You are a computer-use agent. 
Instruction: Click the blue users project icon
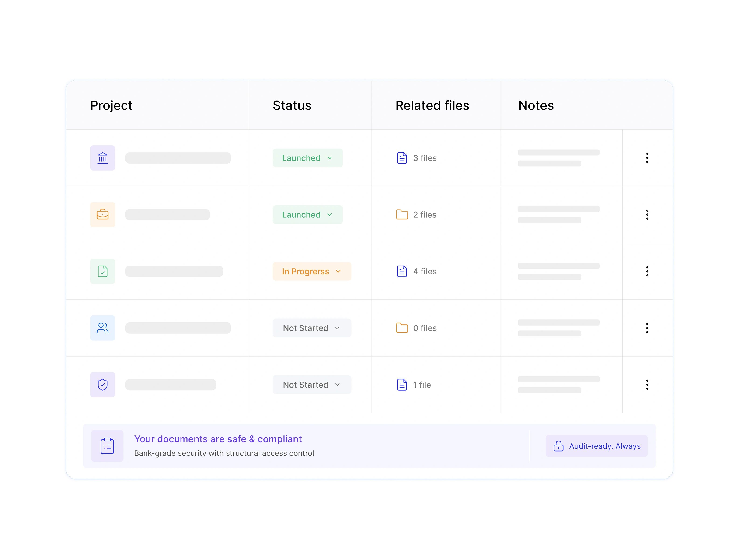(x=103, y=328)
